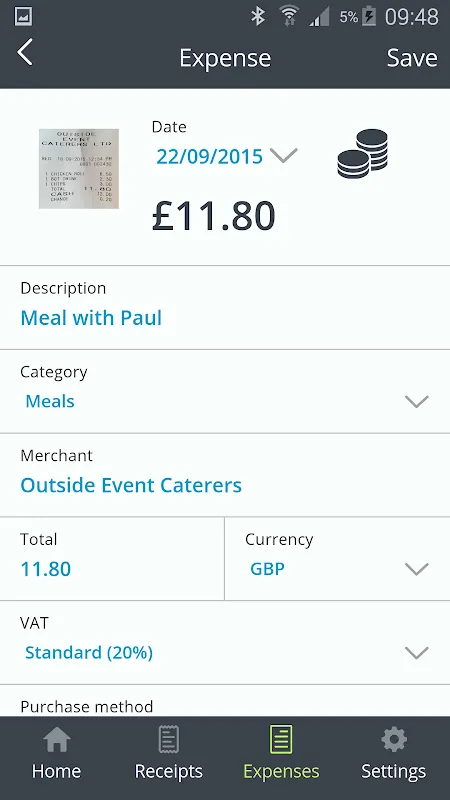Tap the Bluetooth status icon
450x800 pixels.
tap(258, 17)
